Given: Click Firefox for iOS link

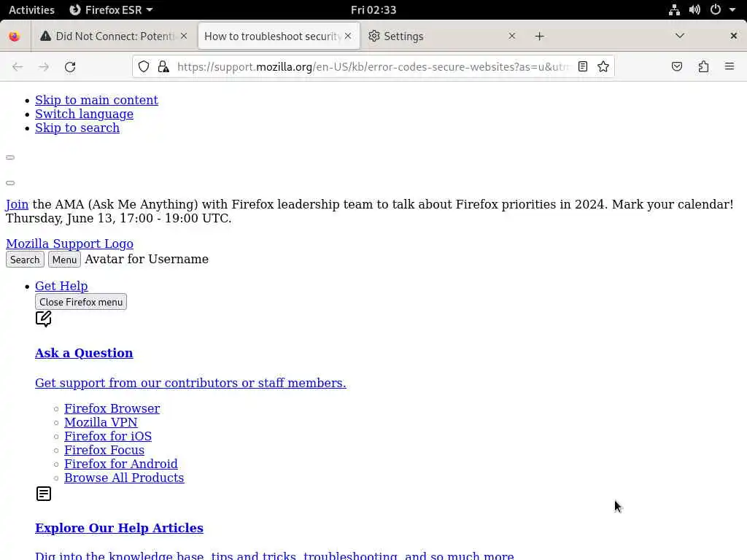Looking at the screenshot, I should click(108, 436).
